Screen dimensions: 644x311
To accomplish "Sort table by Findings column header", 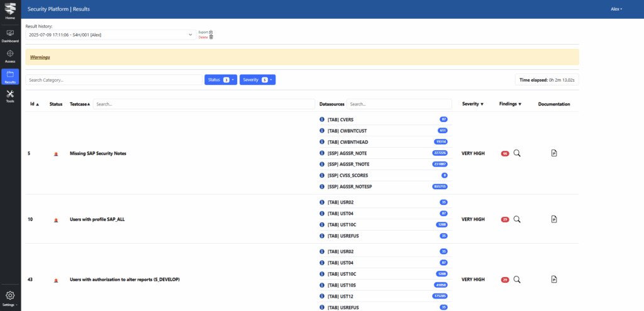I will [510, 104].
